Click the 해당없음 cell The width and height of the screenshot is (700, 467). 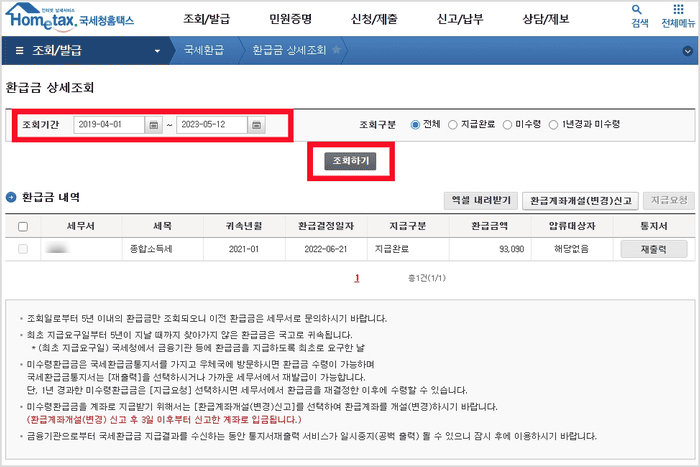point(571,249)
